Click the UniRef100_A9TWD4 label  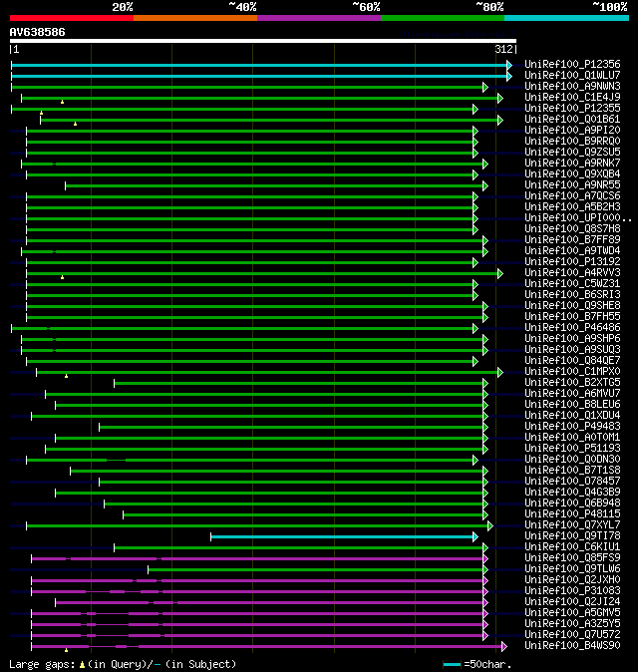pyautogui.click(x=572, y=250)
